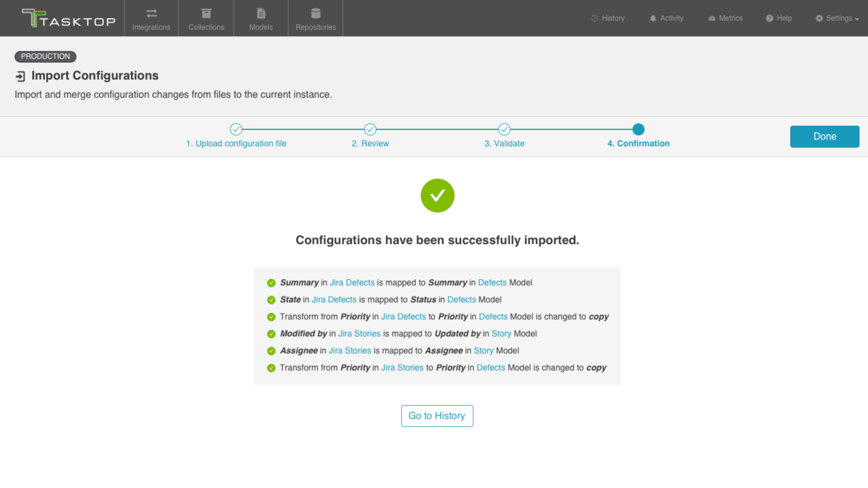Click the Help question mark icon

click(769, 18)
